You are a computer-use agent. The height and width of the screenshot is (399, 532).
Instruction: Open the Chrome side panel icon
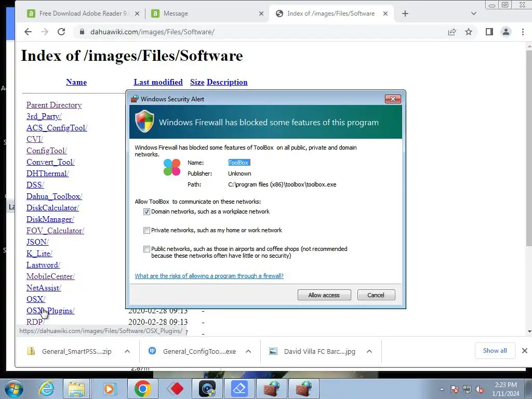[489, 32]
